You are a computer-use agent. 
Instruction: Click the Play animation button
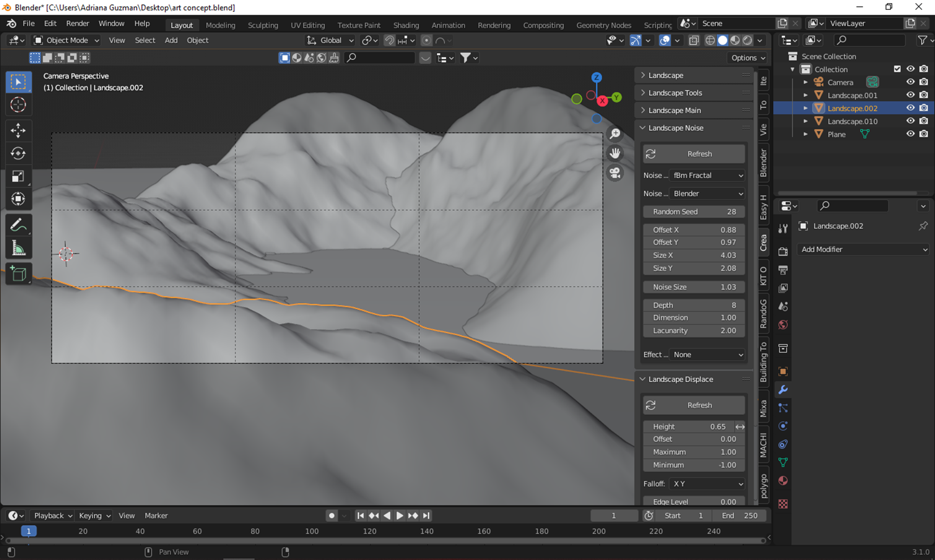399,516
